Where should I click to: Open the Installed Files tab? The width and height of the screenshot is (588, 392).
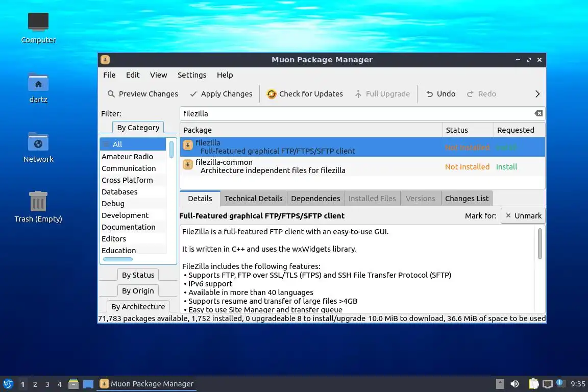372,199
